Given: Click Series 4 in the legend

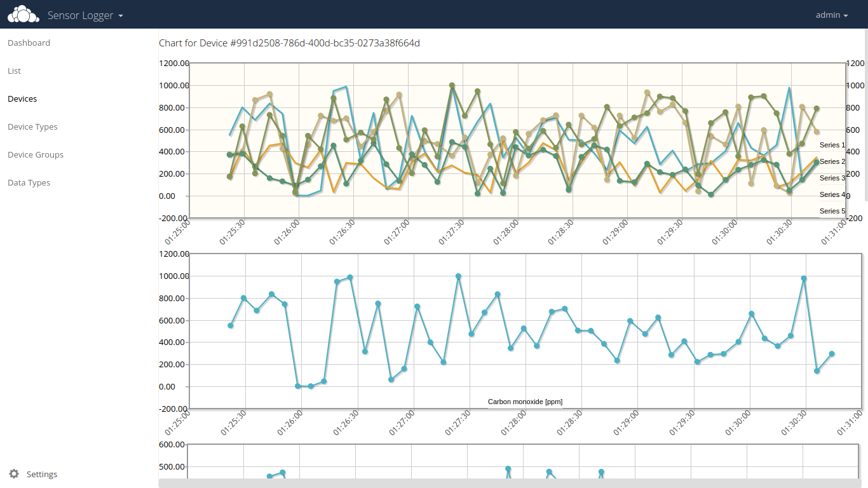Looking at the screenshot, I should [832, 195].
